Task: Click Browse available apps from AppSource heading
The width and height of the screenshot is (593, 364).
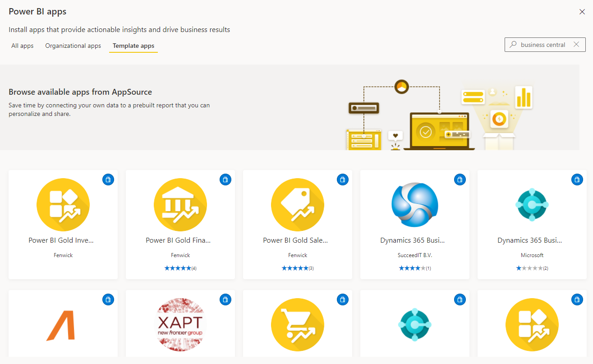Action: [80, 92]
